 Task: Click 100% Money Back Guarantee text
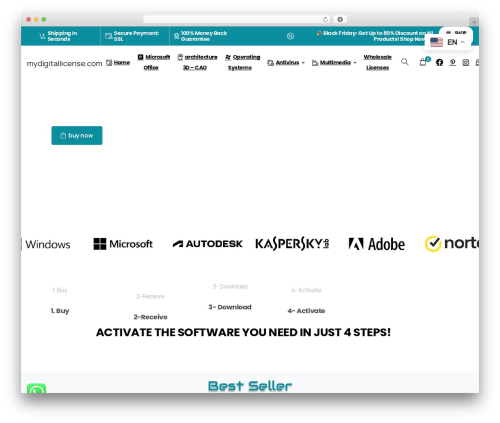click(204, 36)
